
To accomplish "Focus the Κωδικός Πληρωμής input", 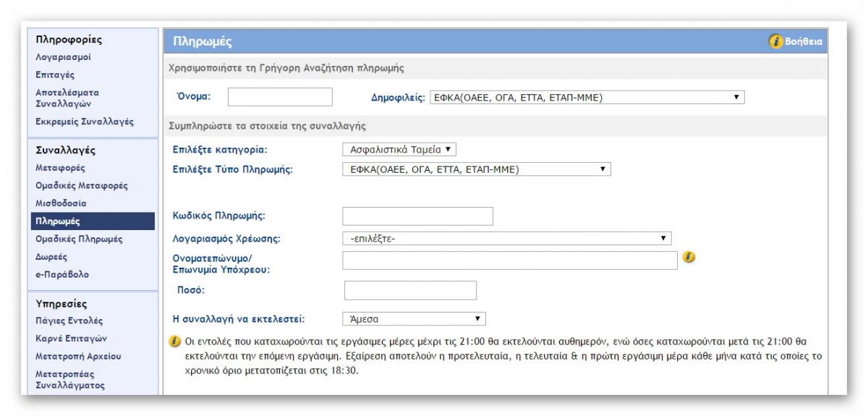I will [417, 216].
